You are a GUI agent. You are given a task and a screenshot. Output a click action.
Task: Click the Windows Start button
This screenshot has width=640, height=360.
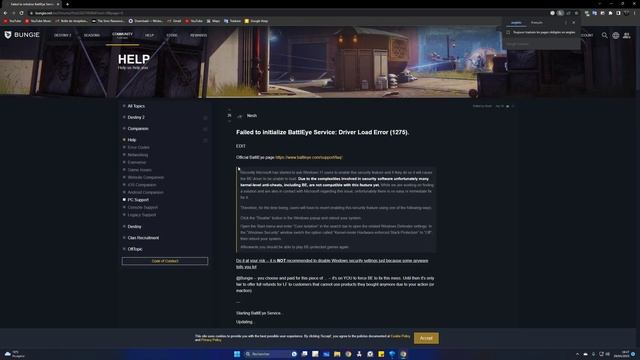click(237, 354)
